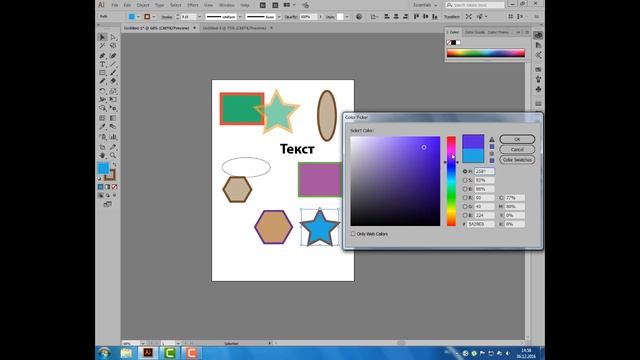Viewport: 640px width, 360px height.
Task: Open the Effect menu
Action: tap(193, 5)
